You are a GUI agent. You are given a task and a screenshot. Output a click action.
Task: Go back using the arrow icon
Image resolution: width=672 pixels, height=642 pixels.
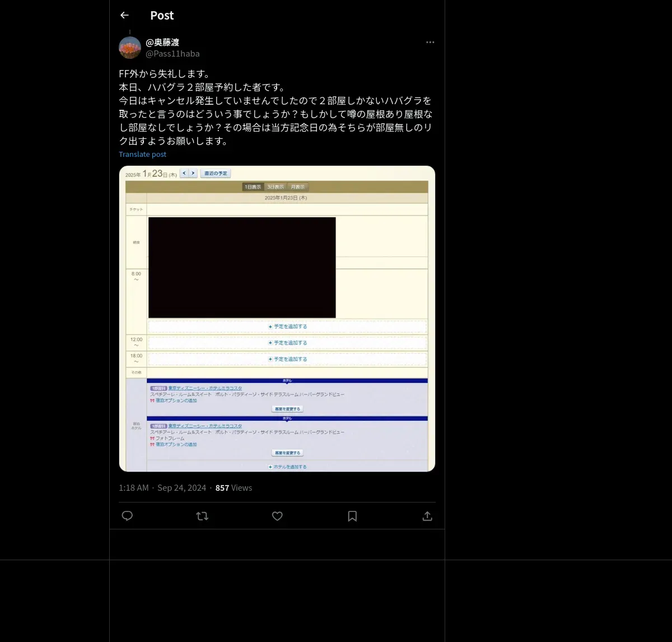(124, 15)
